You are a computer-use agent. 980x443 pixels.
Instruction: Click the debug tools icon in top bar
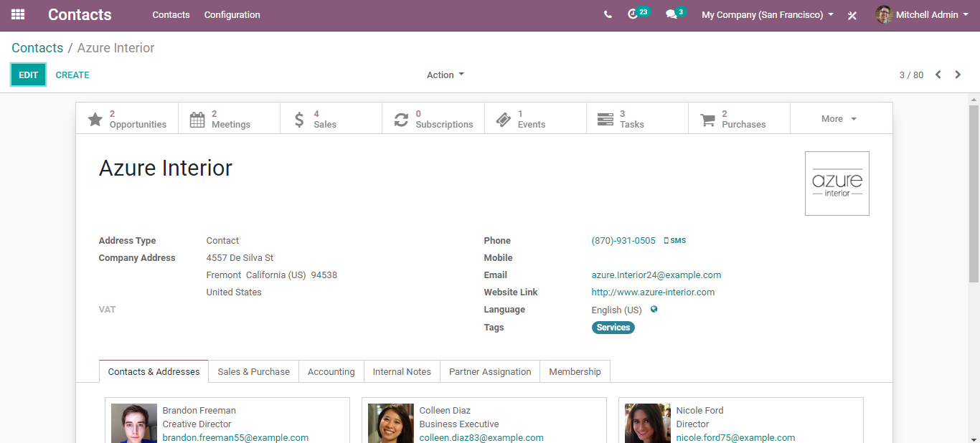(852, 15)
